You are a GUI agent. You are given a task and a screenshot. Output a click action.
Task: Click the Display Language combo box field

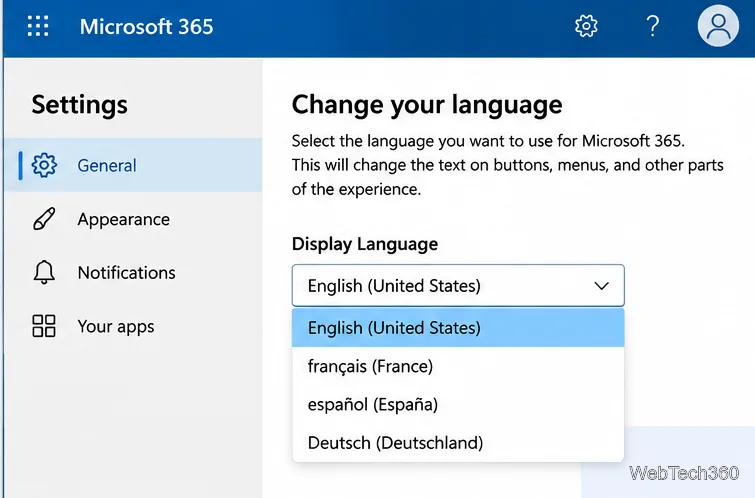point(458,285)
